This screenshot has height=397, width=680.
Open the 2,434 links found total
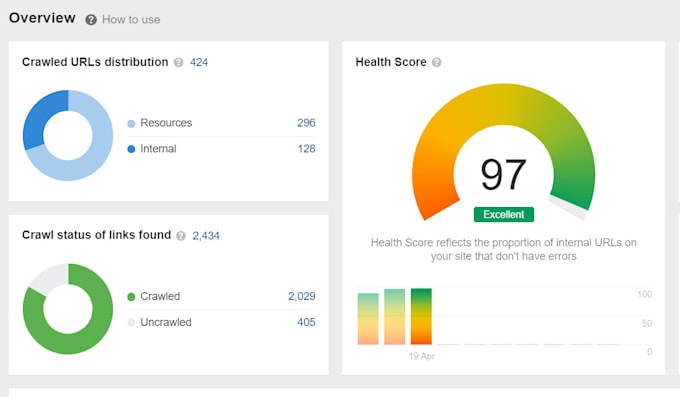206,236
